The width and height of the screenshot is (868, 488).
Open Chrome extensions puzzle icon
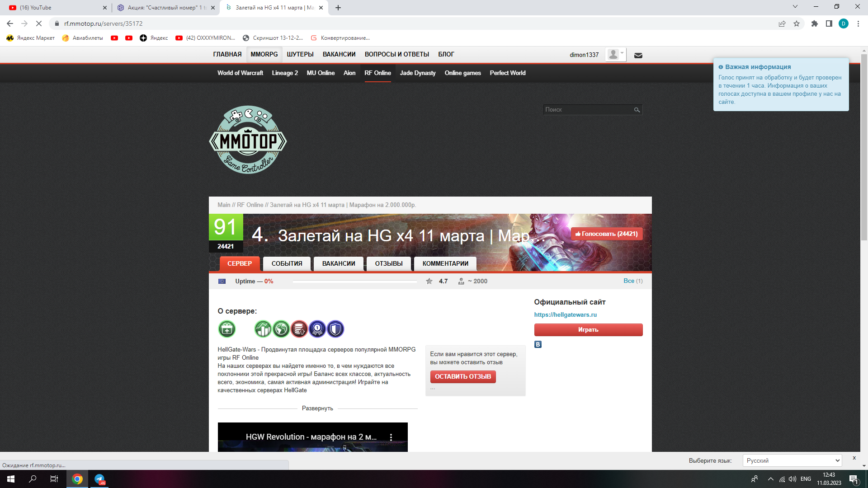(815, 23)
